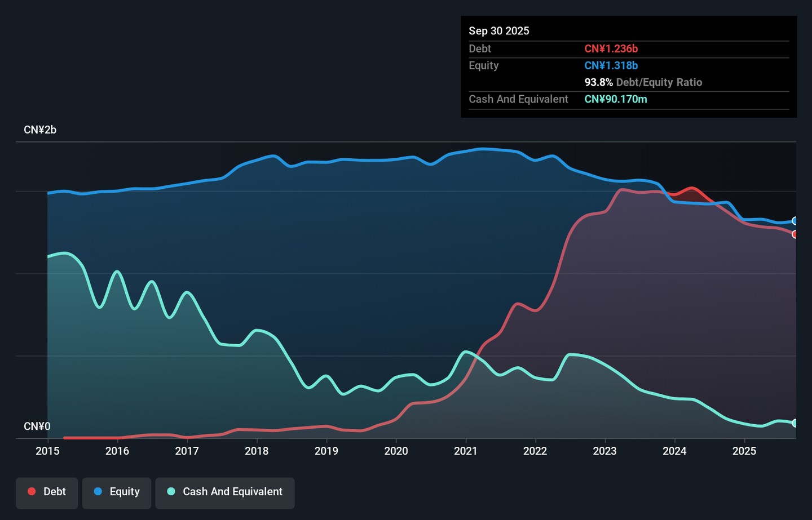Viewport: 812px width, 520px height.
Task: Click the CN¥1.236b debt value in tooltip
Action: (x=611, y=49)
